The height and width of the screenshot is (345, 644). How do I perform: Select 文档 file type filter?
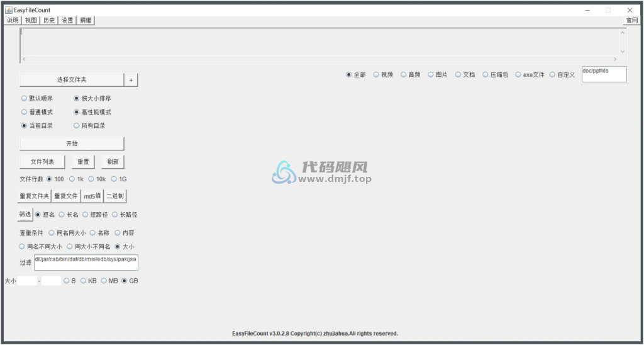[465, 75]
